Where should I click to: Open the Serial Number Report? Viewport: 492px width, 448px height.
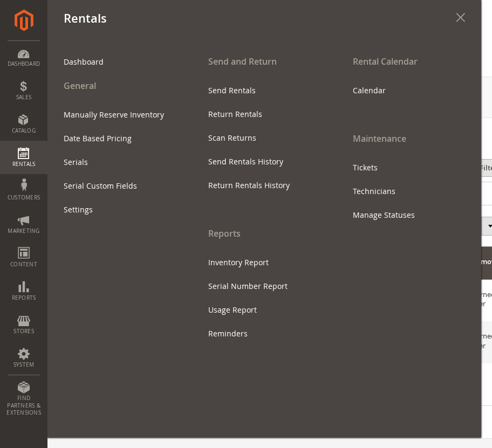[x=248, y=286]
